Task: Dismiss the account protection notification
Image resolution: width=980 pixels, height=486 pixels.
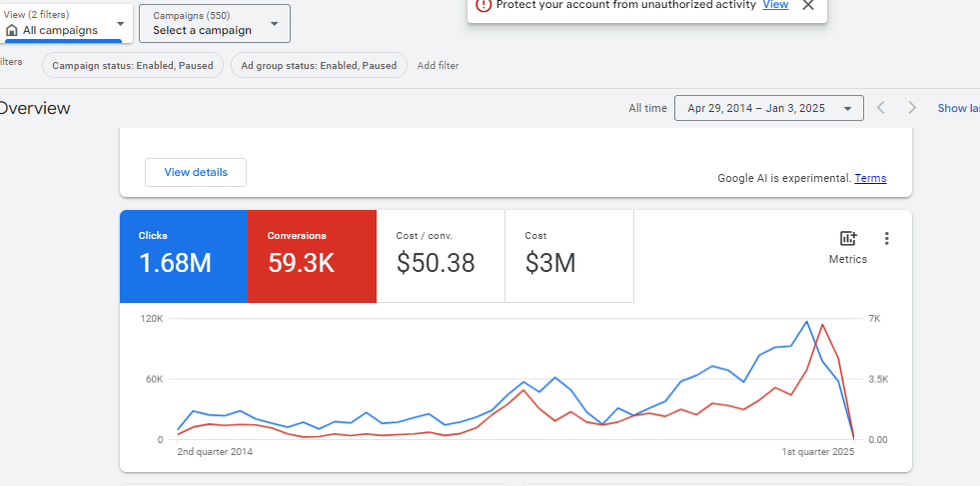Action: click(807, 5)
